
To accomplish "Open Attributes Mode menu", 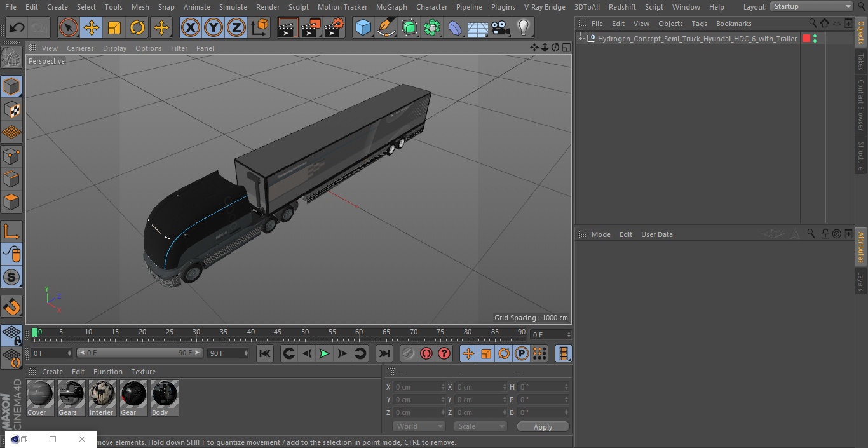I will 600,234.
